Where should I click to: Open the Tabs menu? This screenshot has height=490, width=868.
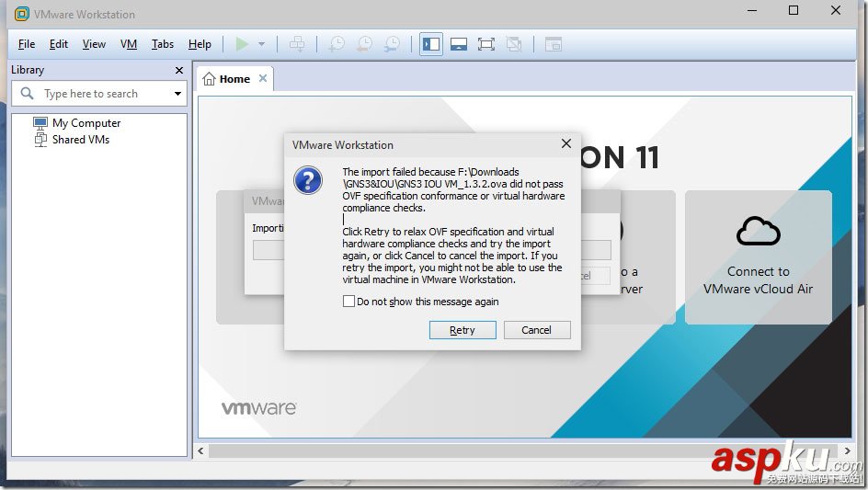point(162,44)
